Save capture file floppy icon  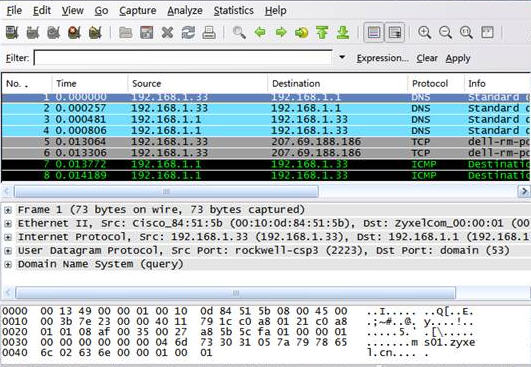(147, 33)
